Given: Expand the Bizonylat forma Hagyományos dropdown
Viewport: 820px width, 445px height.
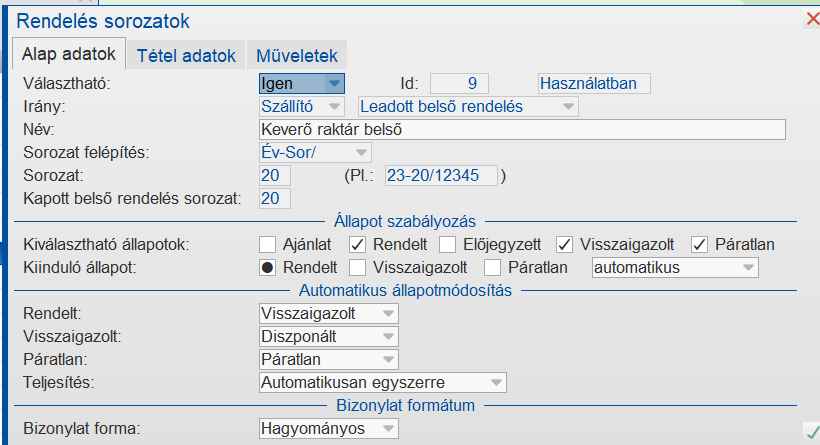Looking at the screenshot, I should tap(388, 429).
